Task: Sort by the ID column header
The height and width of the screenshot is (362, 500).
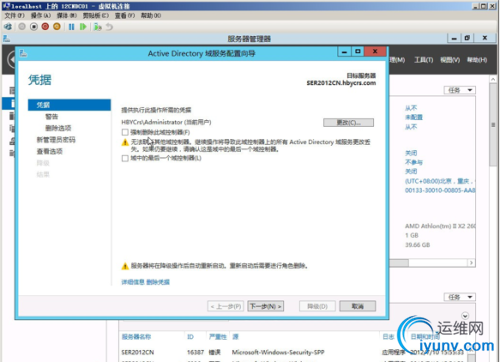Action: [190, 337]
